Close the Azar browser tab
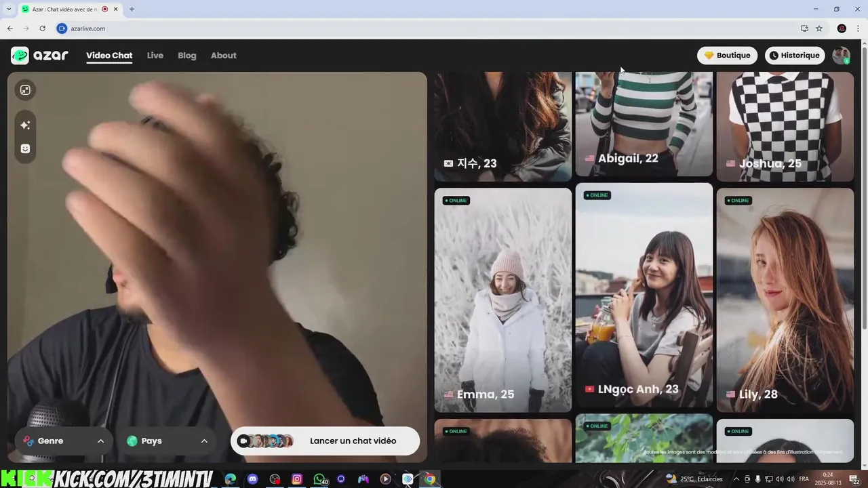The height and width of the screenshot is (488, 868). click(x=116, y=9)
